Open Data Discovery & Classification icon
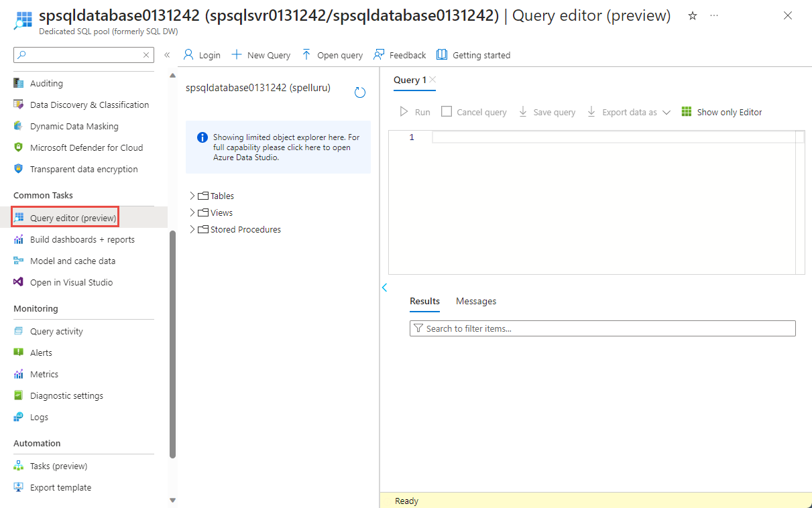This screenshot has width=812, height=508. (19, 105)
